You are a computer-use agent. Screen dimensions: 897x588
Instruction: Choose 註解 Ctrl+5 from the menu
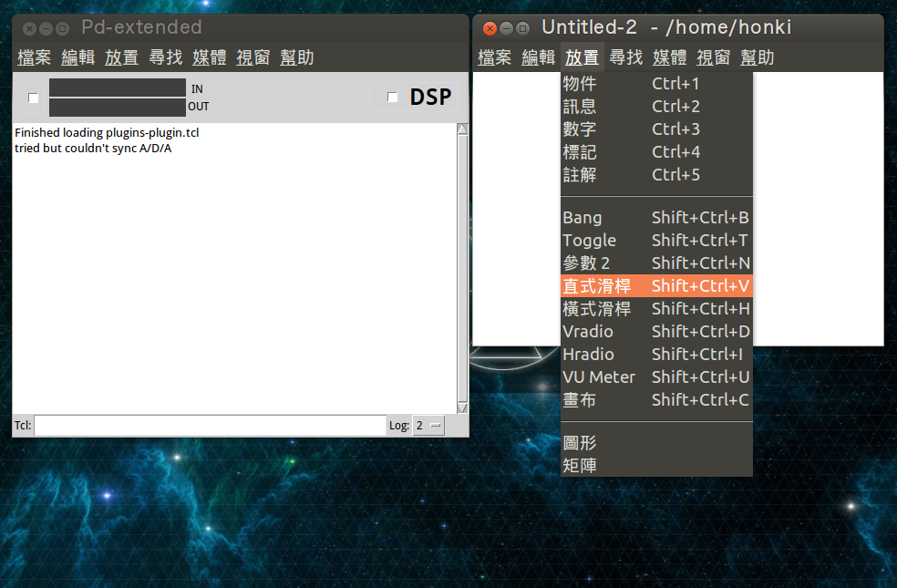click(x=656, y=175)
